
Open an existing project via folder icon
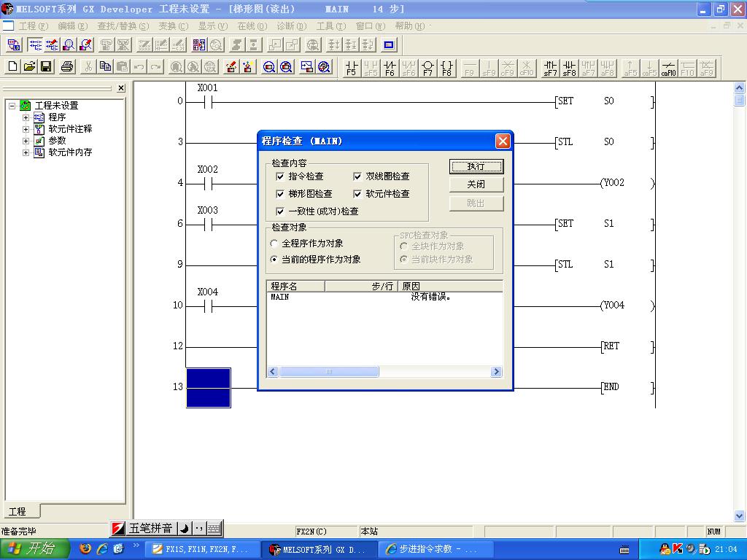(x=29, y=67)
